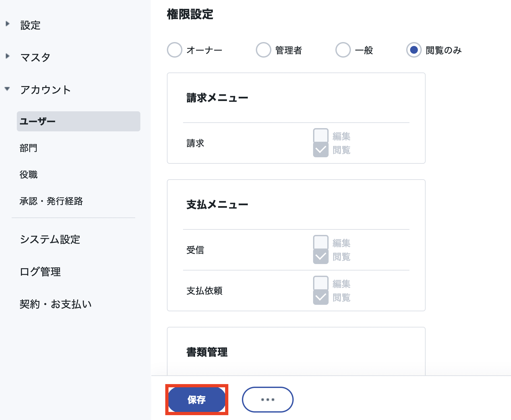Click the 保存 button

pos(197,400)
